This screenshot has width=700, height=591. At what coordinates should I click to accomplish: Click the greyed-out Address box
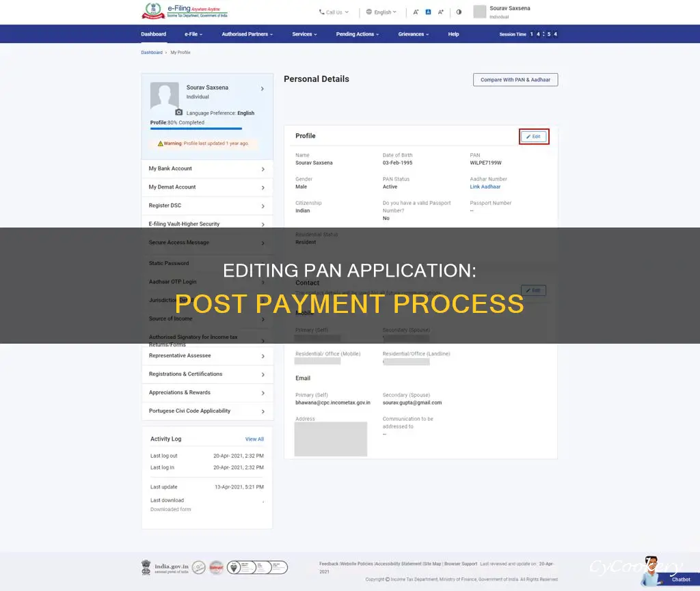coord(331,439)
